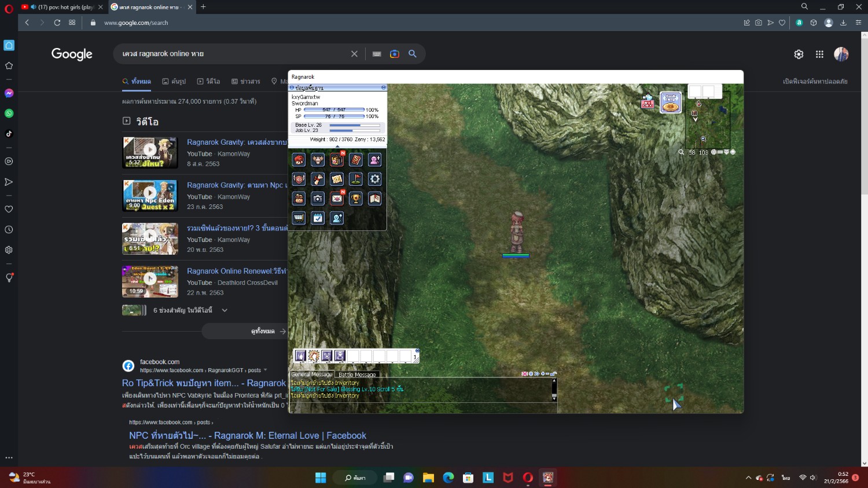The height and width of the screenshot is (488, 868).
Task: Open Google apps grid icon
Action: coord(819,54)
